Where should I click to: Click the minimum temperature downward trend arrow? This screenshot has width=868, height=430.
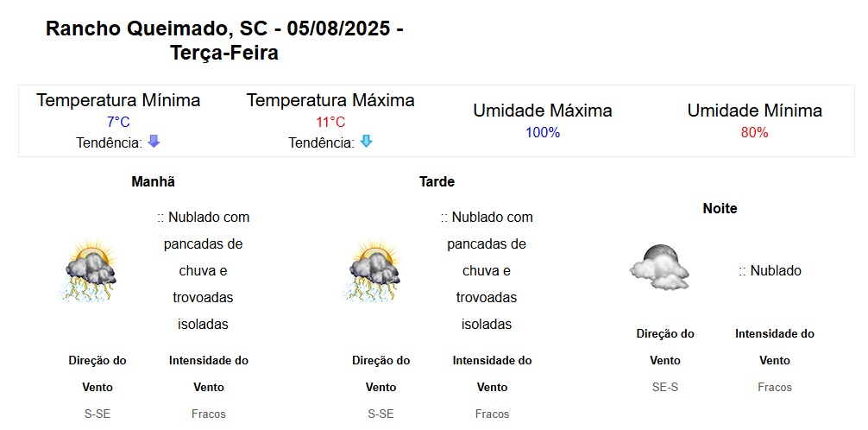pyautogui.click(x=154, y=142)
